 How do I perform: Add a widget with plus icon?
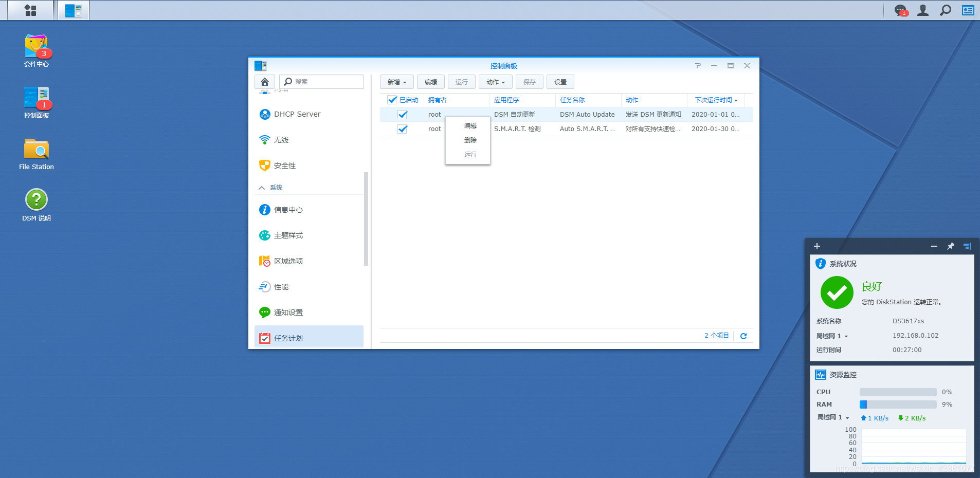tap(817, 246)
